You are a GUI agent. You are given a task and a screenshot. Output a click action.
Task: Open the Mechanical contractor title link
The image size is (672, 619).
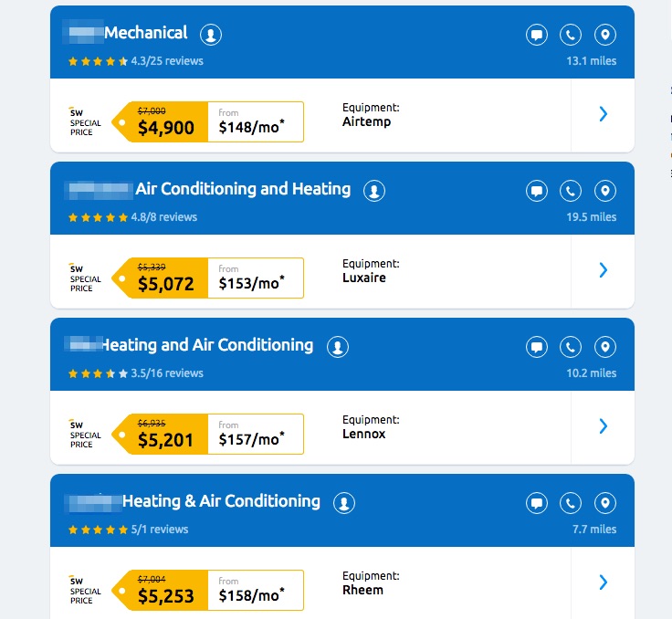click(145, 33)
